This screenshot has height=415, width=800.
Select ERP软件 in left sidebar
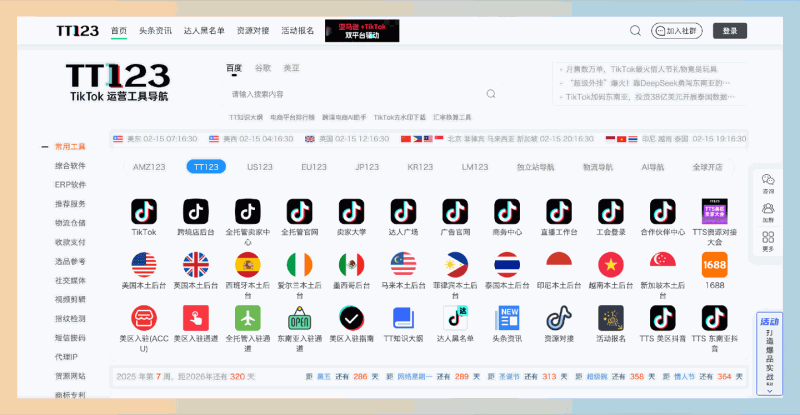tap(70, 185)
